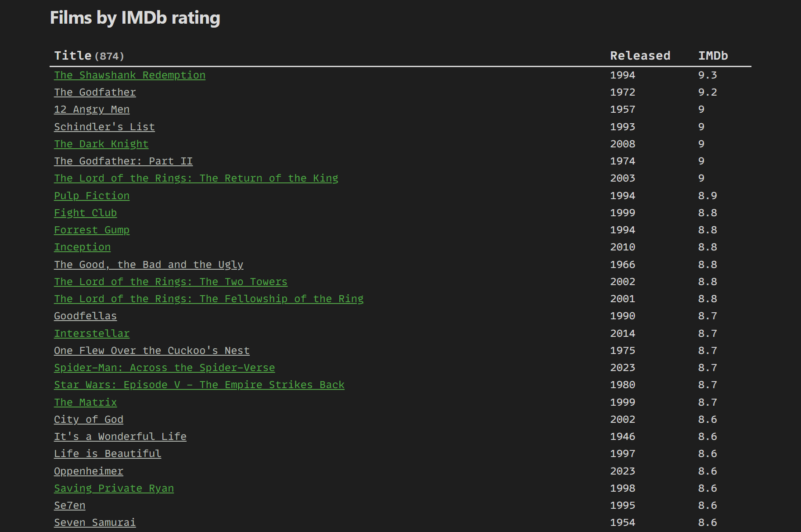
Task: Select year 2003 in Return of the King row
Action: (623, 178)
